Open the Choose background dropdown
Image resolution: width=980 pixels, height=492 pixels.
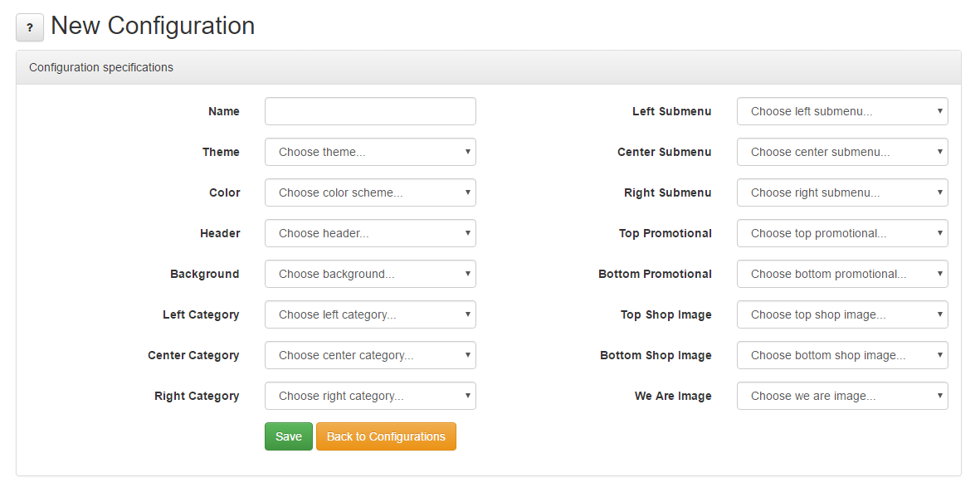coord(370,274)
